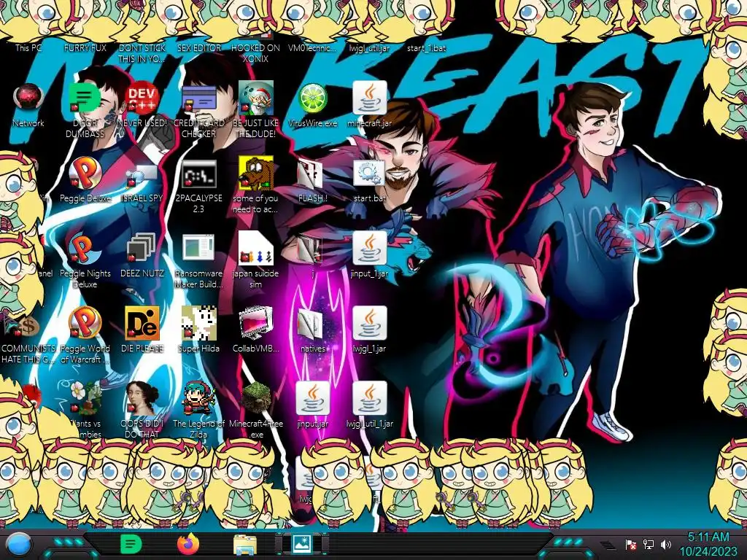
Task: Select the 'DONT STICK THIS IN YO...' label
Action: (x=142, y=53)
